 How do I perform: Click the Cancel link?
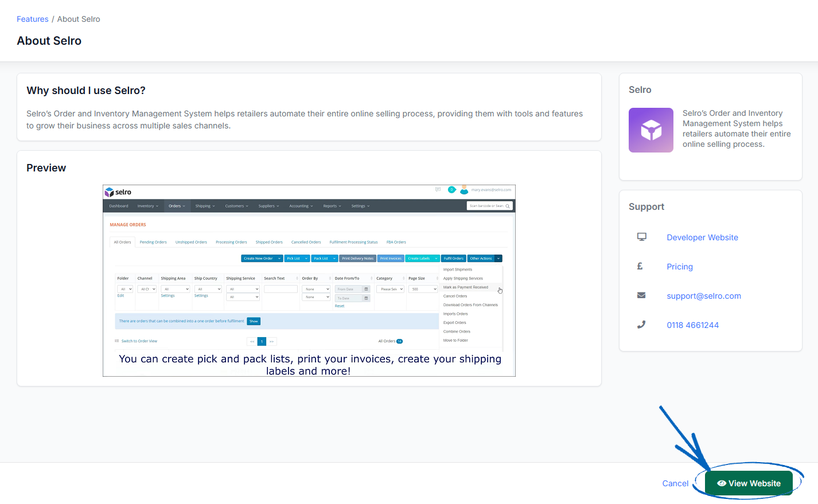(x=675, y=483)
